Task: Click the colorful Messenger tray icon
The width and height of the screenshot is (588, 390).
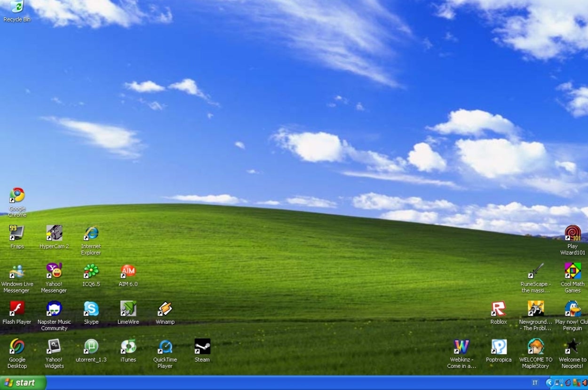Action: [x=576, y=382]
